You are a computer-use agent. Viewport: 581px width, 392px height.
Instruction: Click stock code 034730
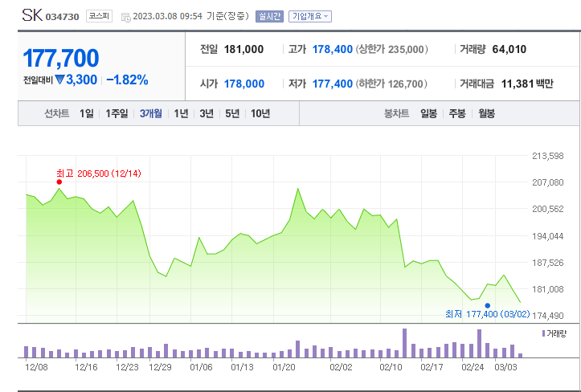(62, 17)
